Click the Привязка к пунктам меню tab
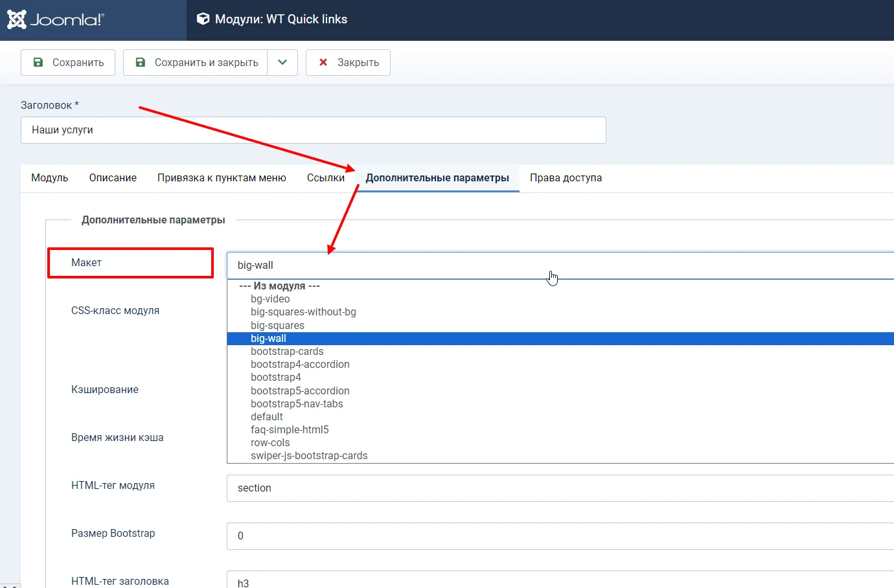 tap(222, 177)
